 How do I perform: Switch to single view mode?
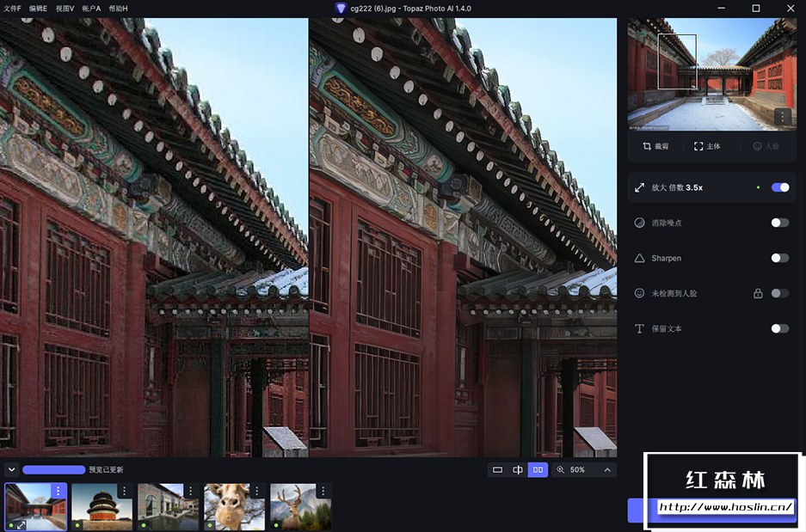click(497, 470)
